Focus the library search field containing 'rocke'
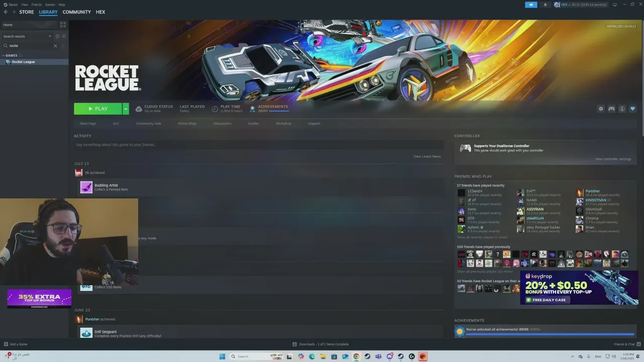 tap(30, 46)
